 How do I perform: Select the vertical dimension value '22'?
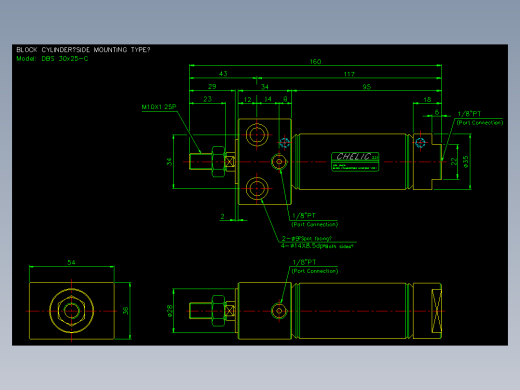pos(454,162)
